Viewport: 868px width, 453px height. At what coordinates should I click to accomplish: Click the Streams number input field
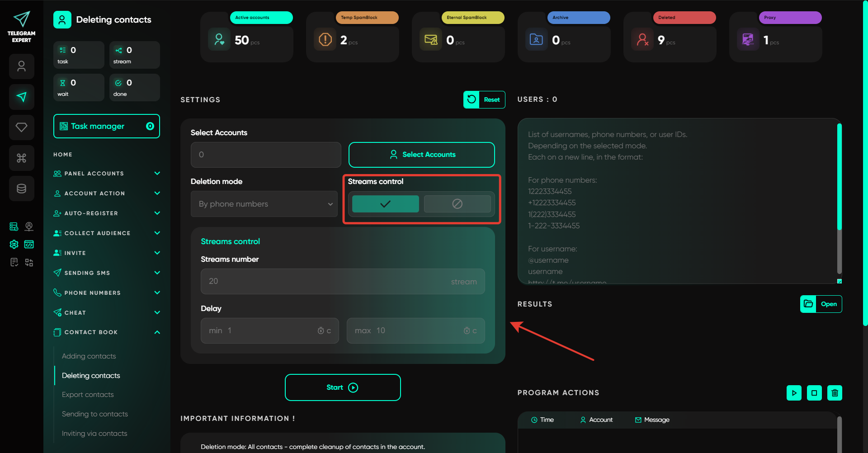tap(325, 281)
